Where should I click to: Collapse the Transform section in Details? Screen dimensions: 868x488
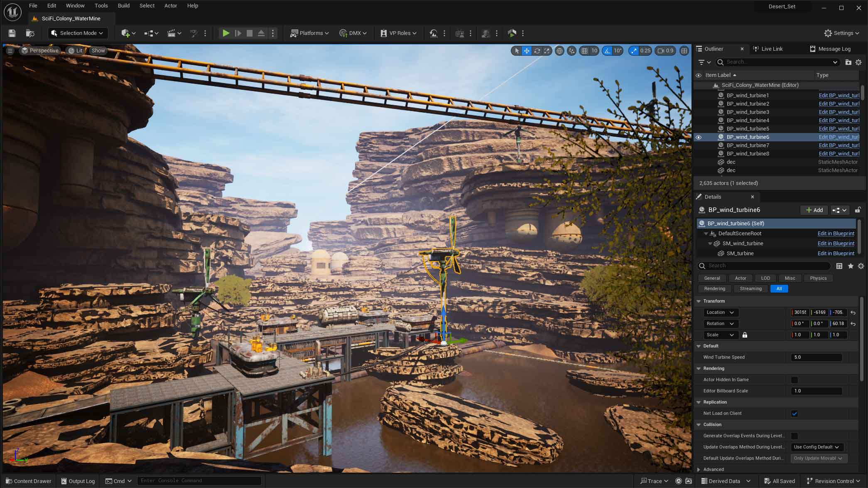tap(698, 301)
